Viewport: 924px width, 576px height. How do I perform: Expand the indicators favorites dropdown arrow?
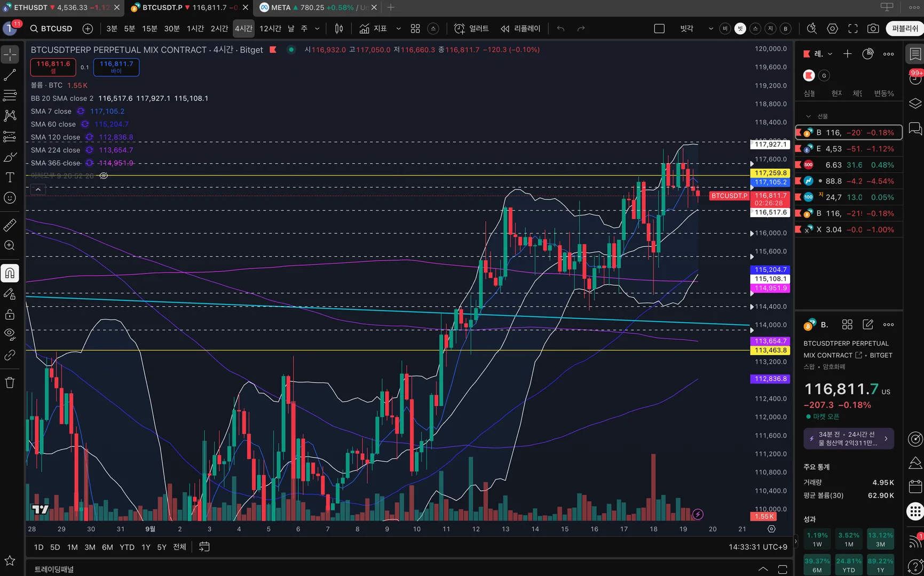pyautogui.click(x=398, y=29)
